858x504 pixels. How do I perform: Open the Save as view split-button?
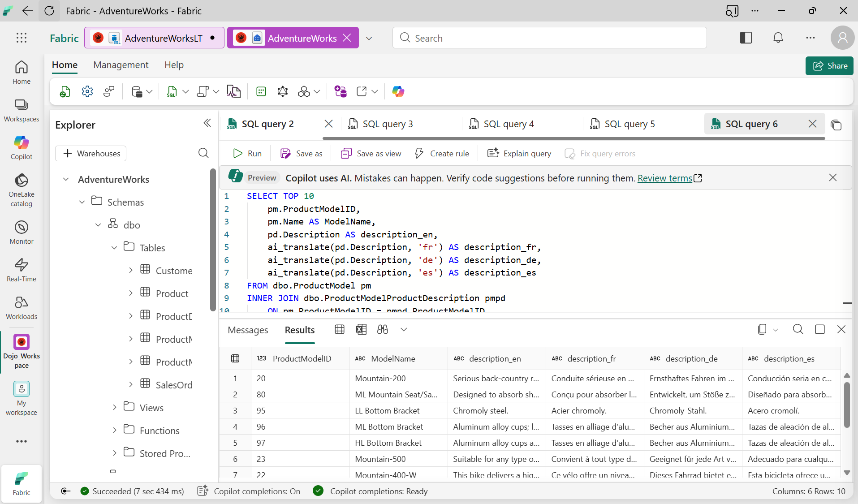coord(371,153)
